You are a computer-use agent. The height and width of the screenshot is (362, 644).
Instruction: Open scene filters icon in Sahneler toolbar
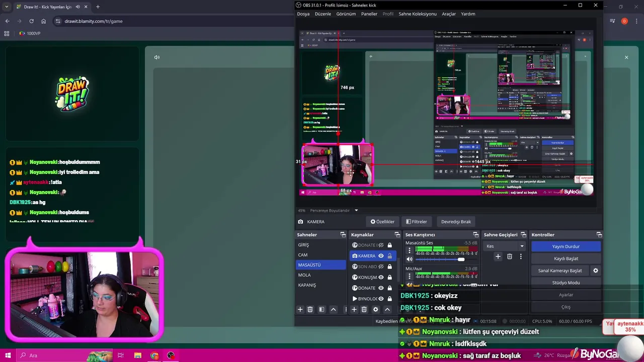(x=321, y=310)
